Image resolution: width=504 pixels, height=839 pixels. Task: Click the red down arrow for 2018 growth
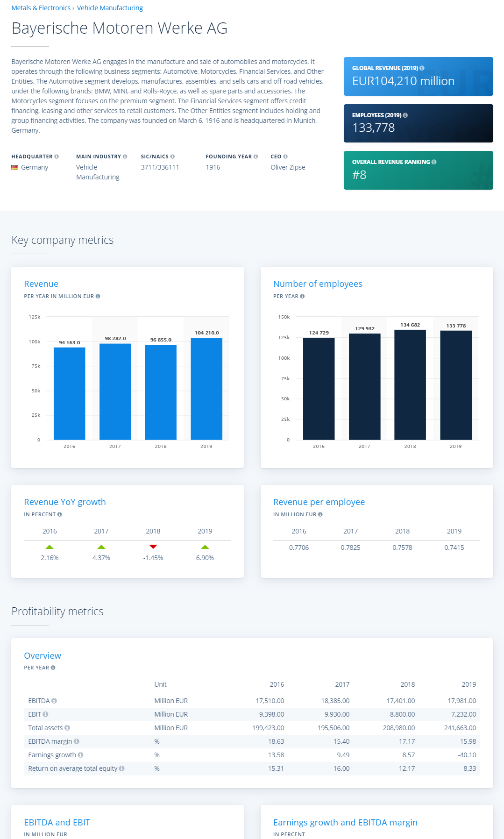153,547
